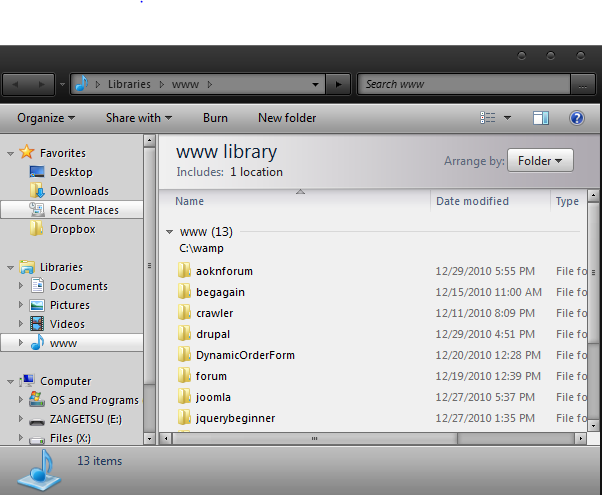The width and height of the screenshot is (602, 495).
Task: Select Files (X:) drive
Action: point(70,438)
